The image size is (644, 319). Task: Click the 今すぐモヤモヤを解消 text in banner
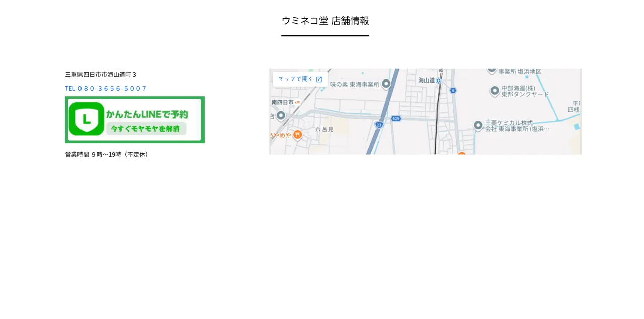(145, 129)
